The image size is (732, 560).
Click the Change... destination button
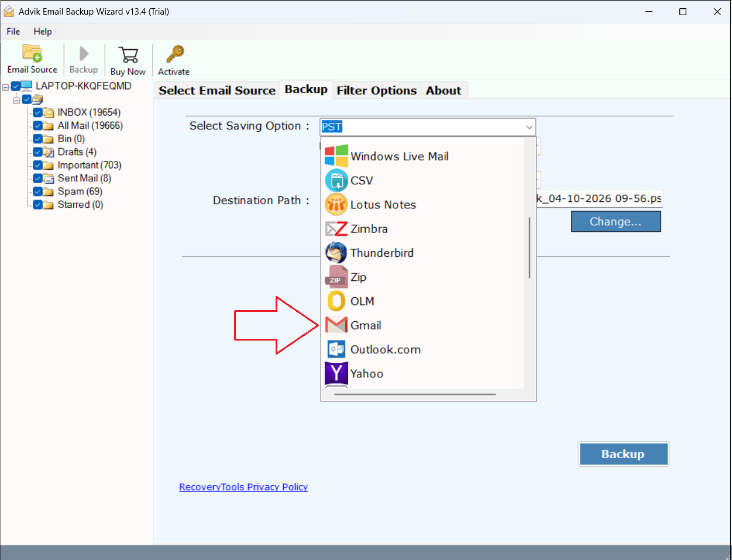616,222
